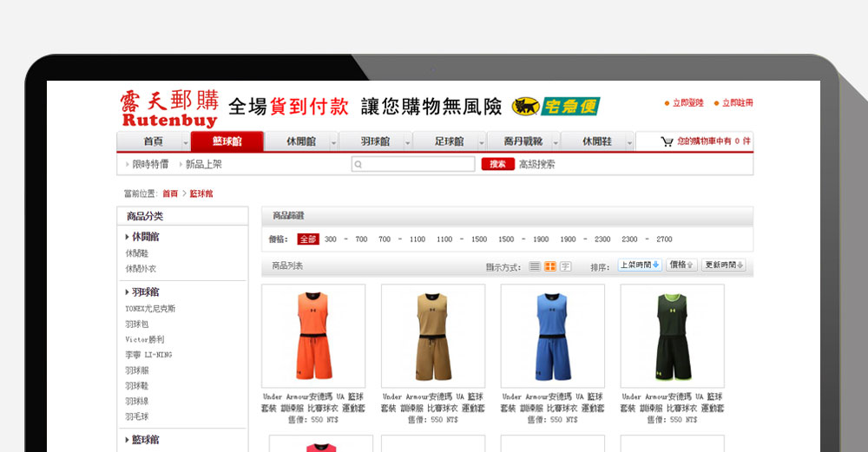Open the 首頁 navigation tab
This screenshot has height=452, width=868.
[x=154, y=141]
